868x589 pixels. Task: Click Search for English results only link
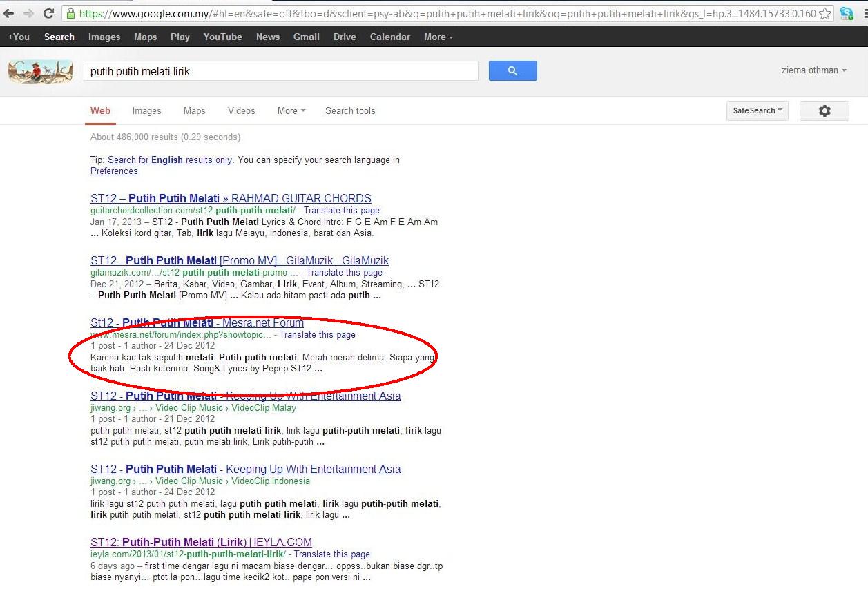170,160
